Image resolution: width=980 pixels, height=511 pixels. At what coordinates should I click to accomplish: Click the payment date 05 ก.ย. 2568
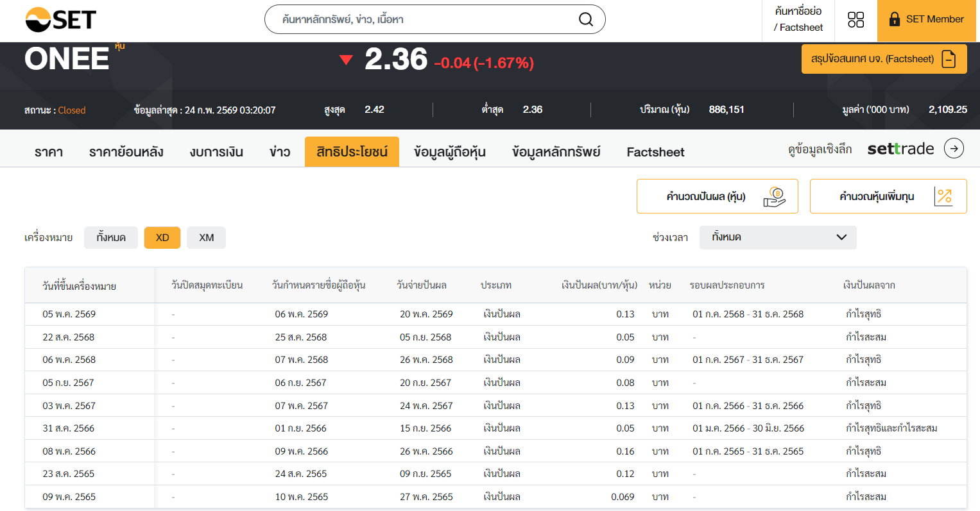tap(426, 337)
